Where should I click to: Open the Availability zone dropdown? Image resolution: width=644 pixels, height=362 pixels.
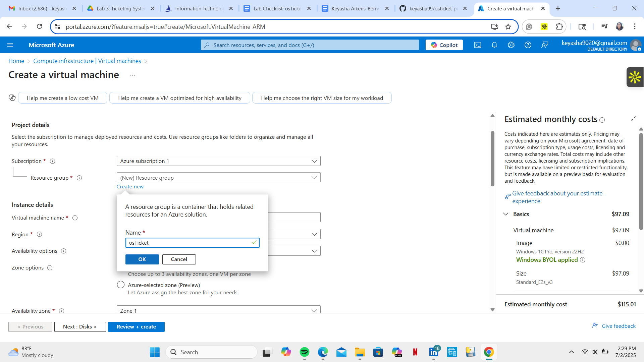(218, 310)
